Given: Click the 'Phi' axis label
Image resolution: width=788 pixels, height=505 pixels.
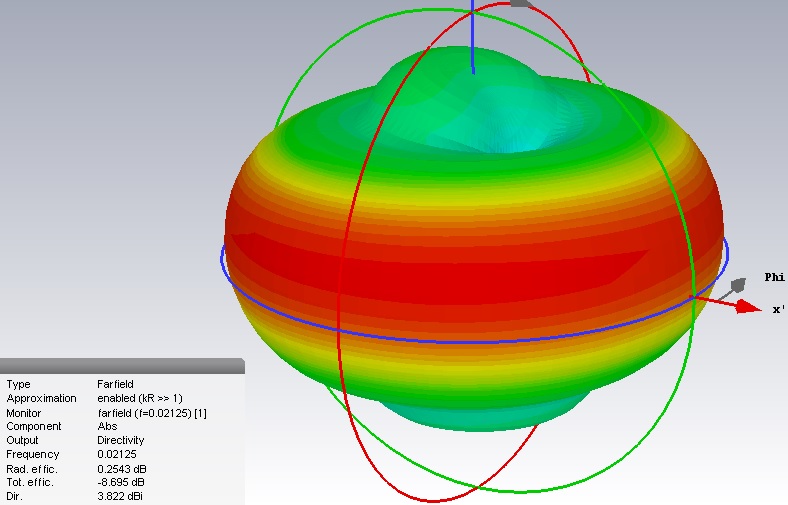Looking at the screenshot, I should pyautogui.click(x=774, y=277).
